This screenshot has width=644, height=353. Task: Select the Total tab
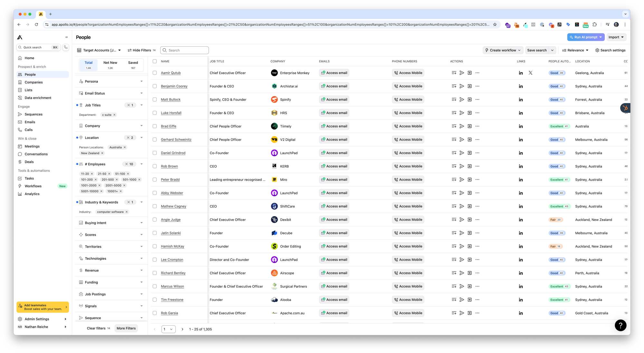(89, 65)
